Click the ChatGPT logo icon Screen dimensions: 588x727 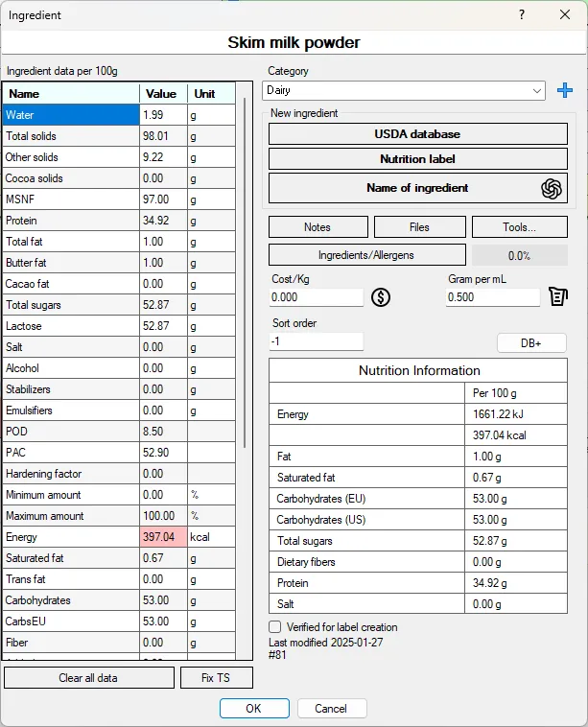pyautogui.click(x=551, y=189)
